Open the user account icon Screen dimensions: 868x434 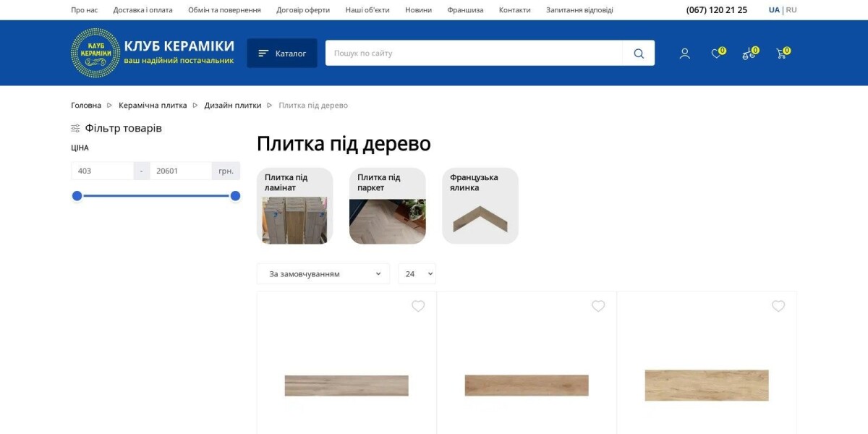(x=684, y=54)
